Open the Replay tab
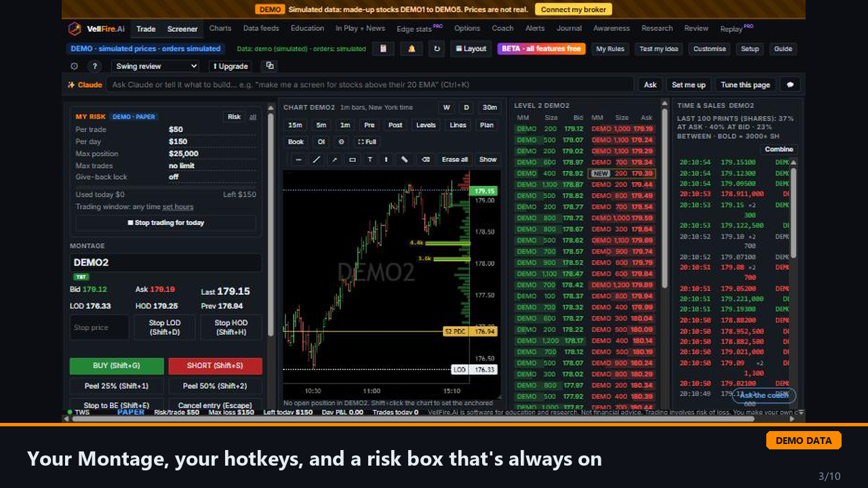Viewport: 868px width, 488px height. [736, 28]
